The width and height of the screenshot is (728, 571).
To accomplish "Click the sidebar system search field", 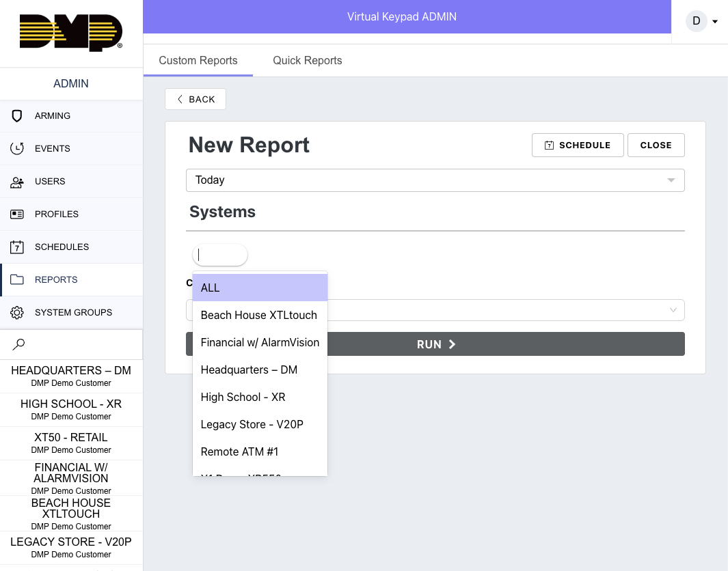I will (72, 344).
